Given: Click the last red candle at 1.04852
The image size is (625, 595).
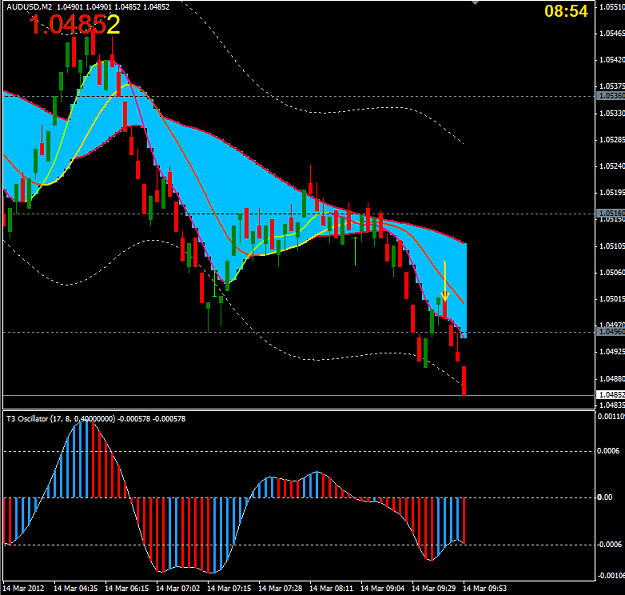Looking at the screenshot, I should pyautogui.click(x=464, y=381).
